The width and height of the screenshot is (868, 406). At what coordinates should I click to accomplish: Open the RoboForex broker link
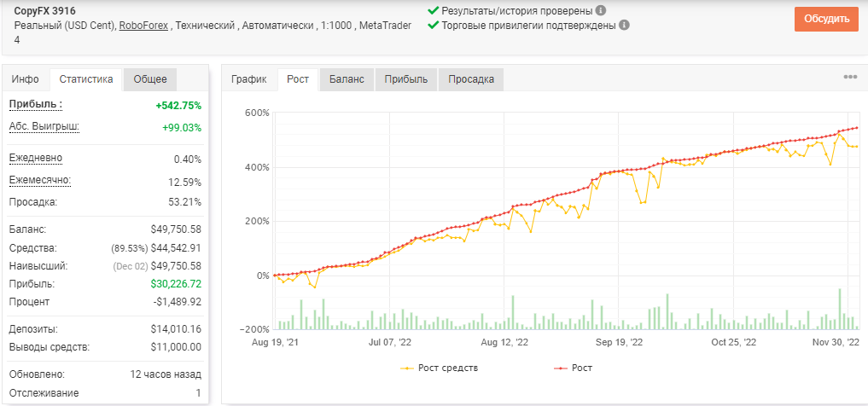click(143, 26)
